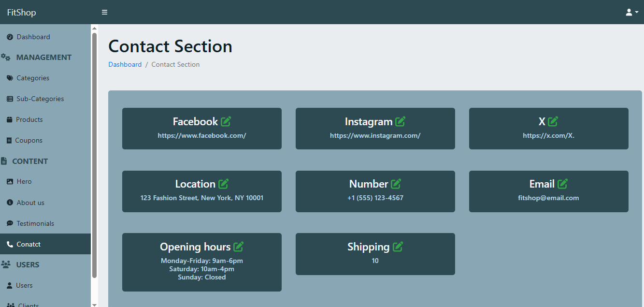The width and height of the screenshot is (644, 307).
Task: Select Products from the sidebar menu
Action: tap(29, 119)
